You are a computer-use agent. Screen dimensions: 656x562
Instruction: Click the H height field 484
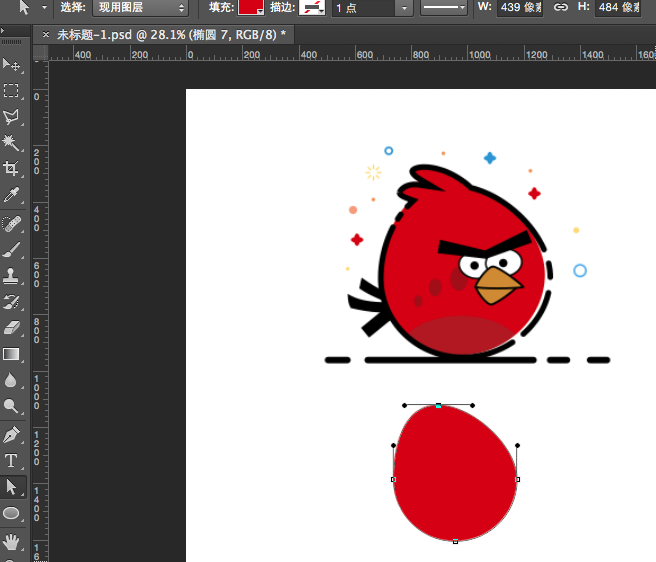coord(618,8)
